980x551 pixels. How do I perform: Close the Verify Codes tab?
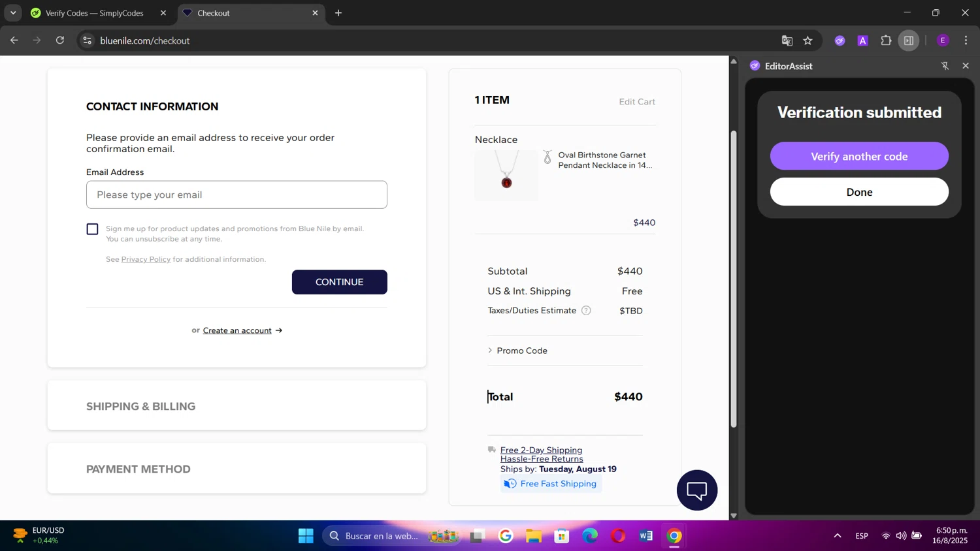pyautogui.click(x=163, y=13)
